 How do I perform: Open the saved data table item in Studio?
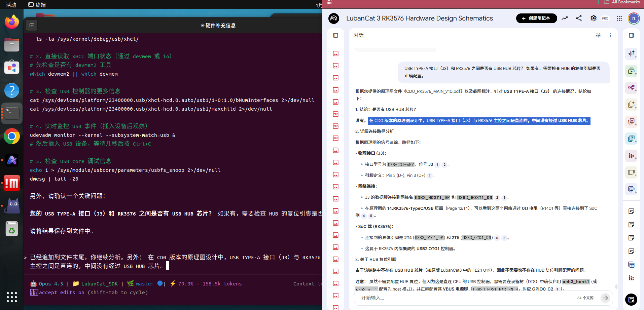click(x=631, y=265)
